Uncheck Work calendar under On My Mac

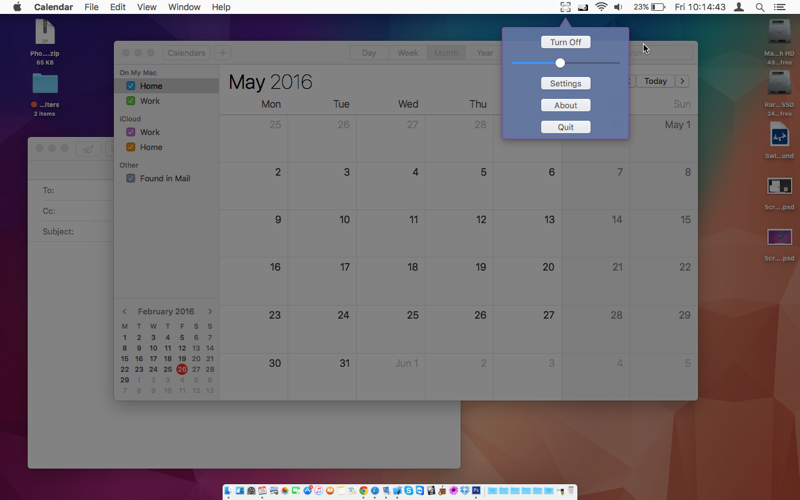(131, 101)
